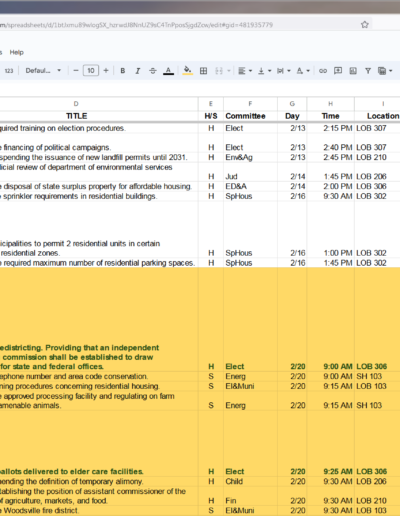
Task: Select the green 'LOB 306' cell at 9:00 AM
Action: click(x=377, y=319)
